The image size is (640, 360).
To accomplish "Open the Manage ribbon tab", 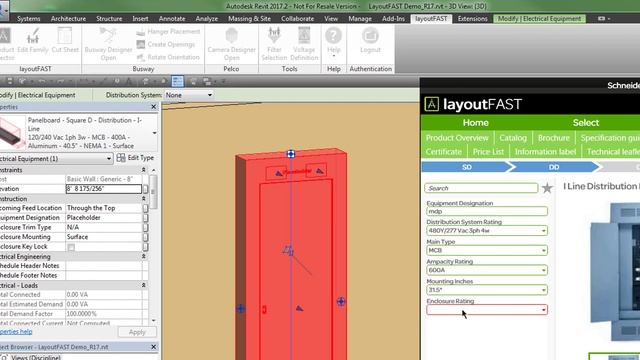I will point(360,18).
